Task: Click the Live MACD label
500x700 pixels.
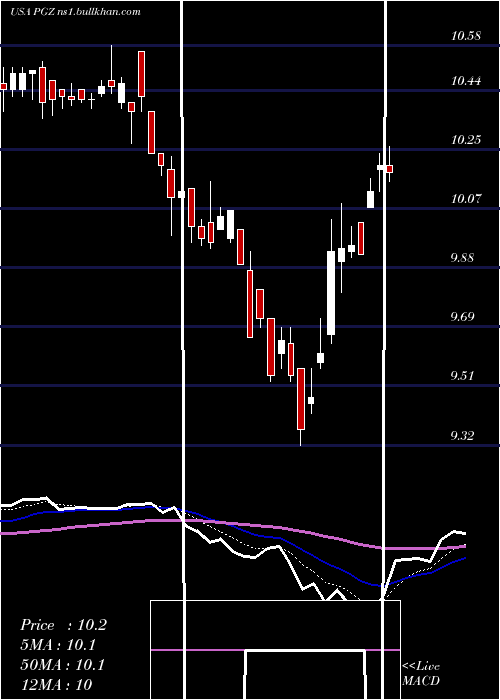Action: click(421, 673)
